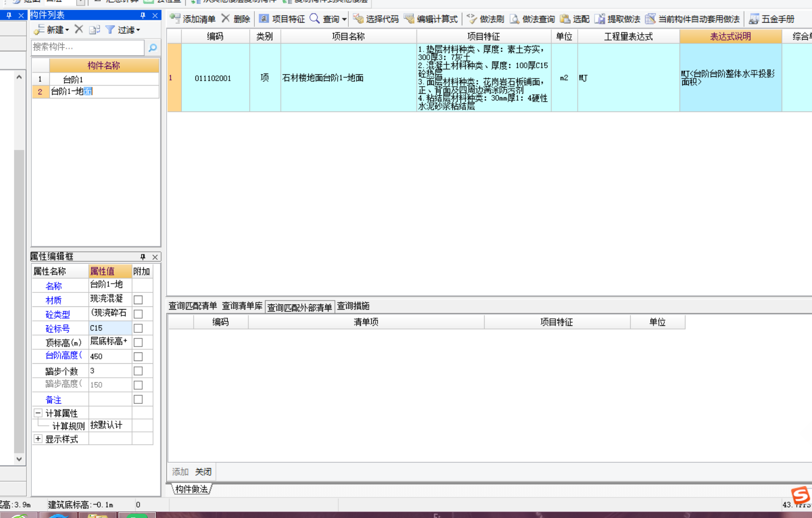Click the 添加 button
The height and width of the screenshot is (518, 812).
180,472
